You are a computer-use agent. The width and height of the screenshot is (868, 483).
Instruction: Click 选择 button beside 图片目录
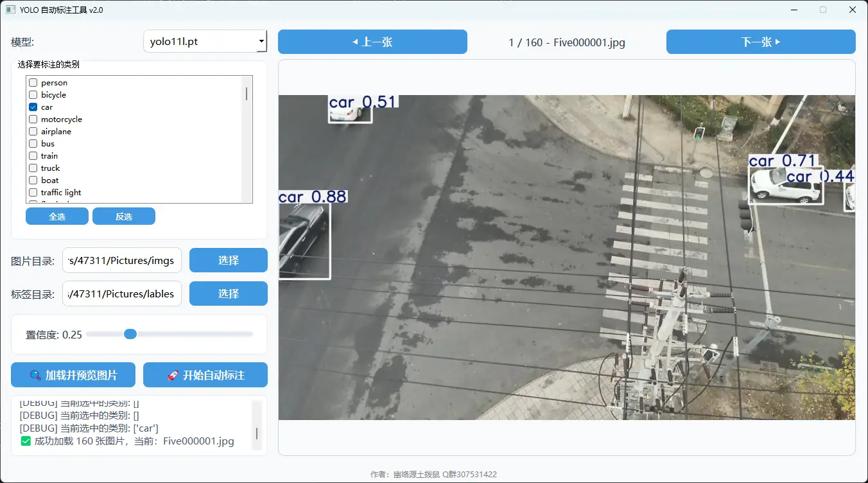click(x=228, y=260)
